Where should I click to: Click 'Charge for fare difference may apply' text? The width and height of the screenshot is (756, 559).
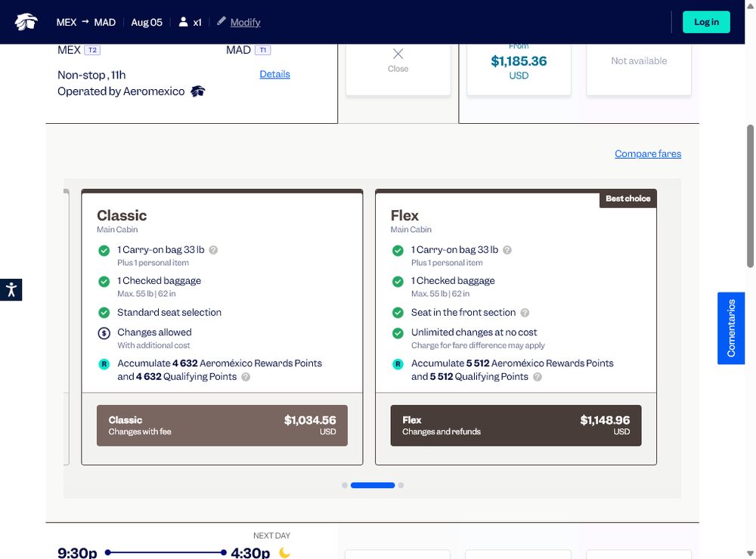pyautogui.click(x=478, y=345)
